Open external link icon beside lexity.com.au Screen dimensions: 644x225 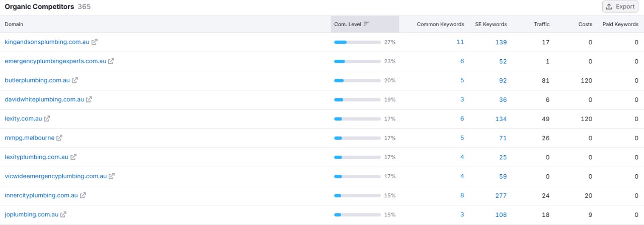pos(47,119)
